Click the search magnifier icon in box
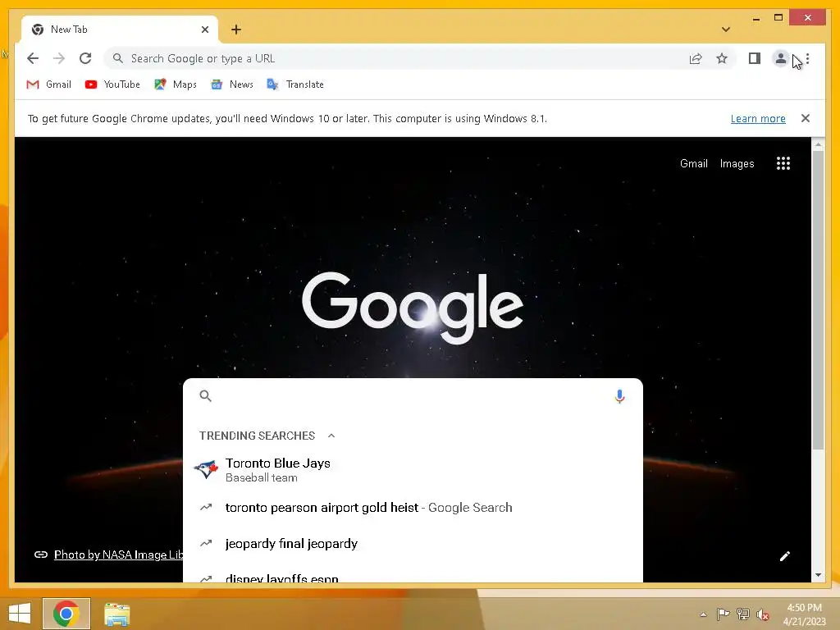The width and height of the screenshot is (840, 630). [x=205, y=396]
